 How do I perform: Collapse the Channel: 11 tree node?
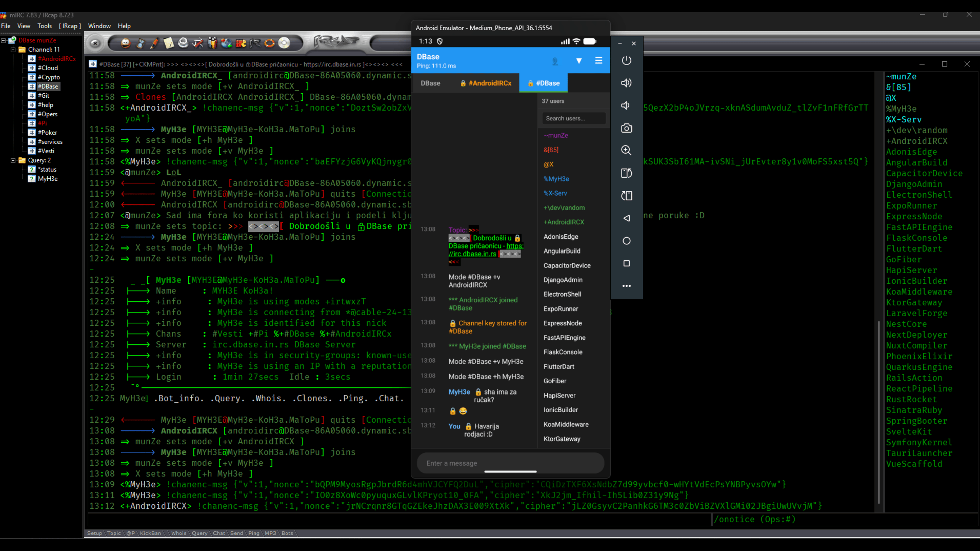[13, 50]
